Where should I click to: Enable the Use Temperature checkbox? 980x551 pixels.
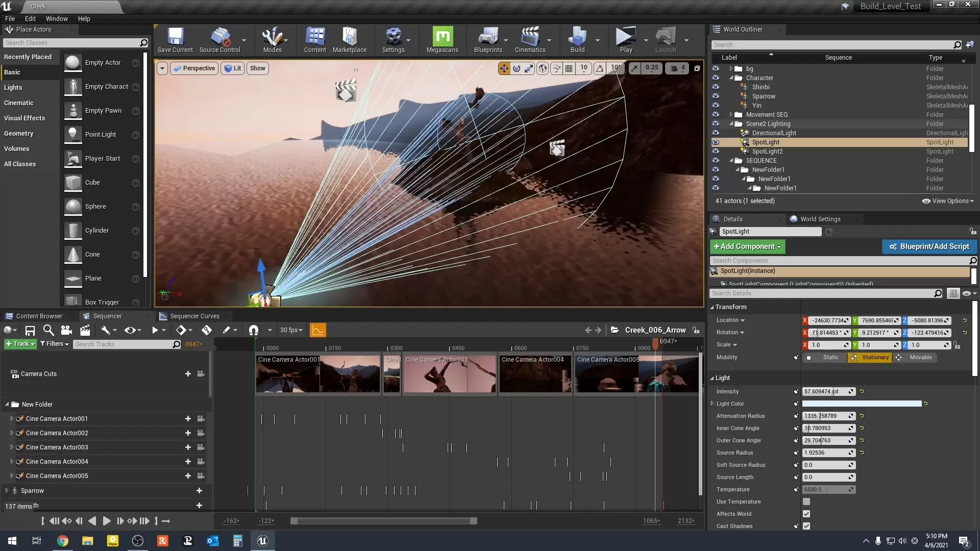pos(806,502)
